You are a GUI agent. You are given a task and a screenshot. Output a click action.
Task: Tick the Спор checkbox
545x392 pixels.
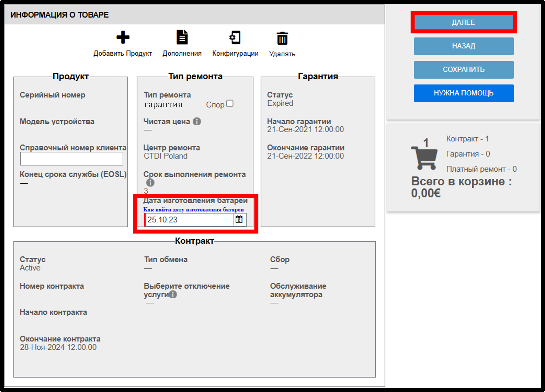coord(230,103)
